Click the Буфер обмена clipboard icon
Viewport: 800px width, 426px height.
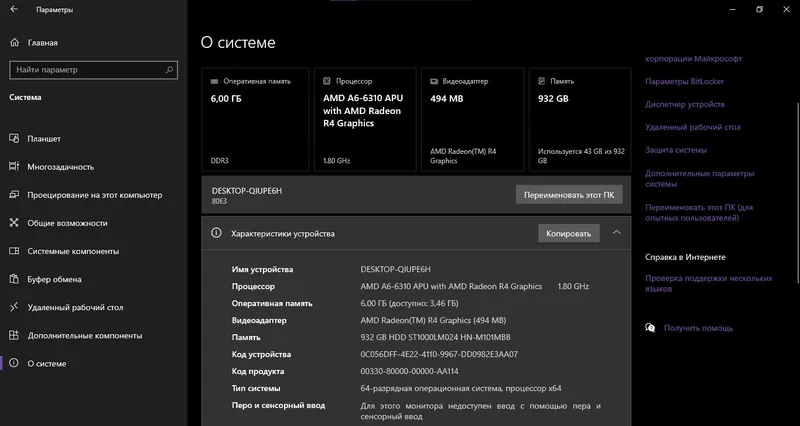[x=14, y=279]
